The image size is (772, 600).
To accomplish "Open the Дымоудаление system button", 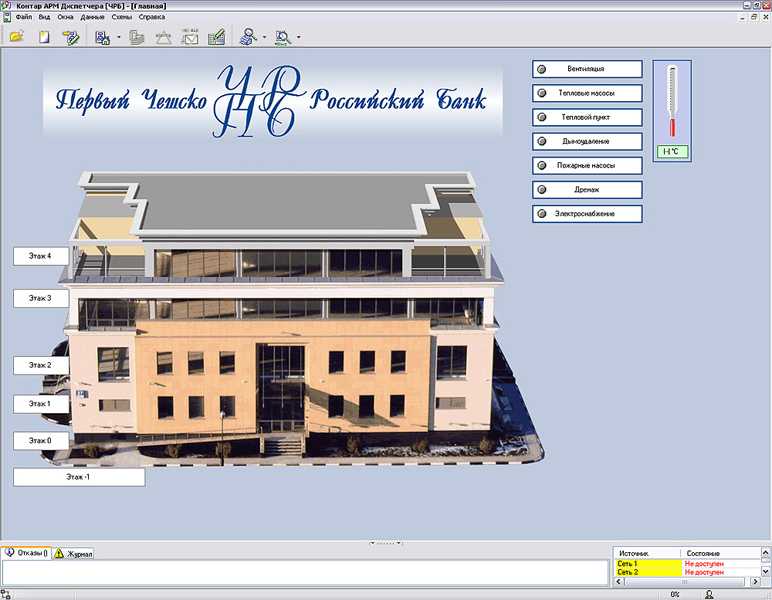I will point(587,141).
